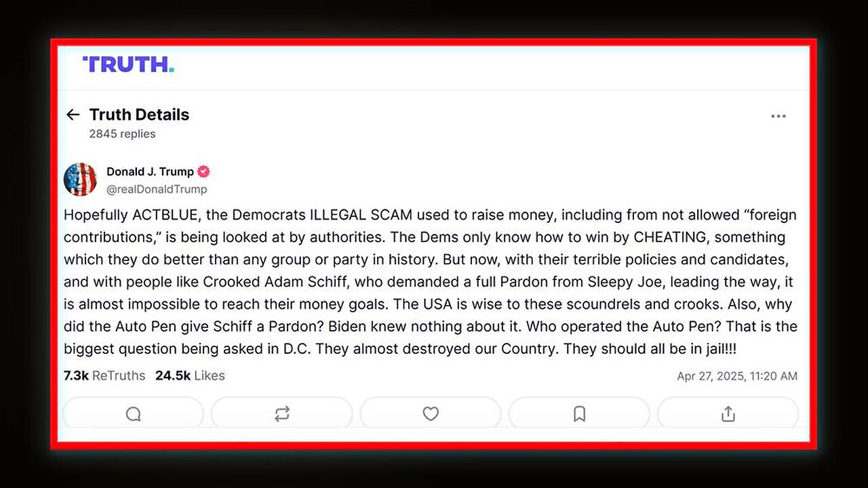868x488 pixels.
Task: Click the 2845 replies count
Action: tap(122, 134)
